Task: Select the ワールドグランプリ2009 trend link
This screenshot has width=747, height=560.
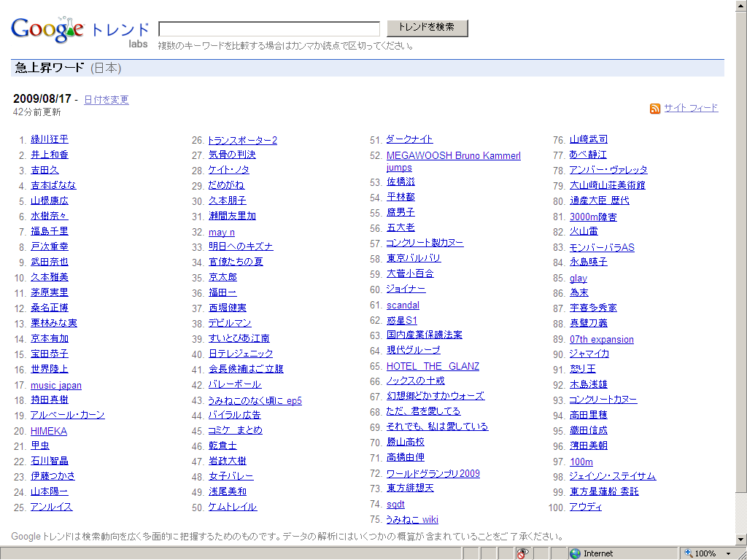Action: [433, 473]
